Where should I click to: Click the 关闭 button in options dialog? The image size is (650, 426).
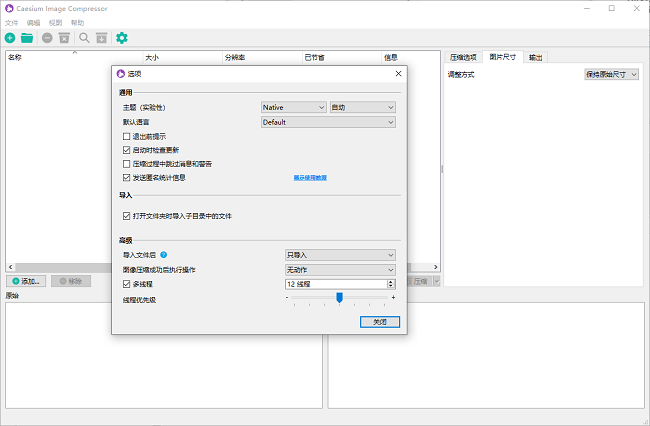[380, 322]
